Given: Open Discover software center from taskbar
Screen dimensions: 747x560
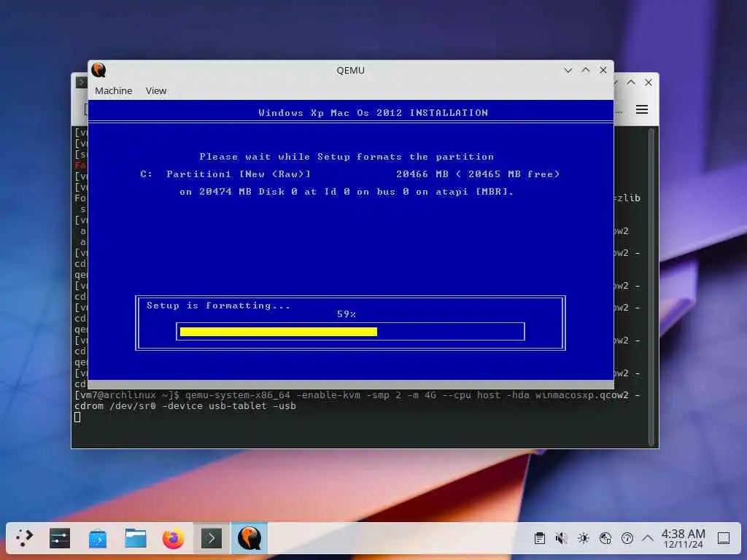Looking at the screenshot, I should (x=98, y=538).
